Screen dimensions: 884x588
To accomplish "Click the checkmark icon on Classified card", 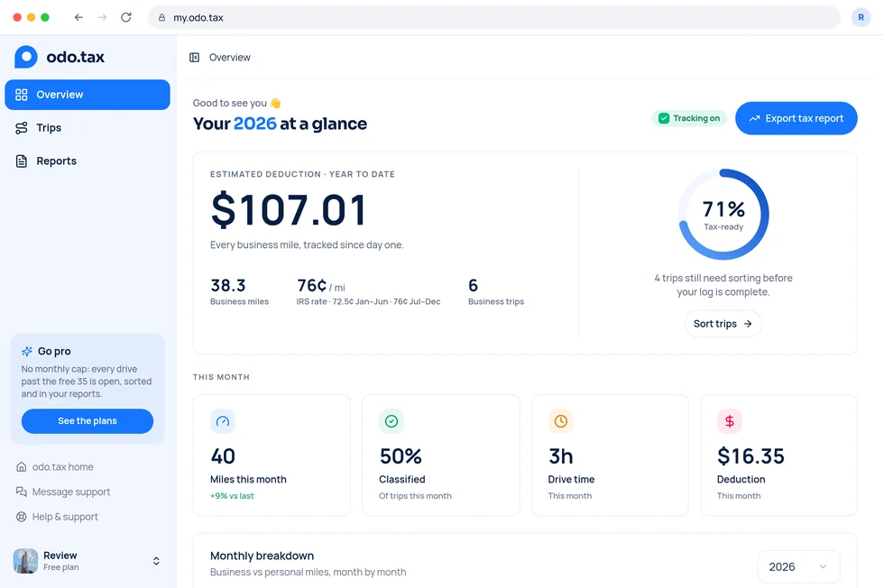I will (391, 421).
